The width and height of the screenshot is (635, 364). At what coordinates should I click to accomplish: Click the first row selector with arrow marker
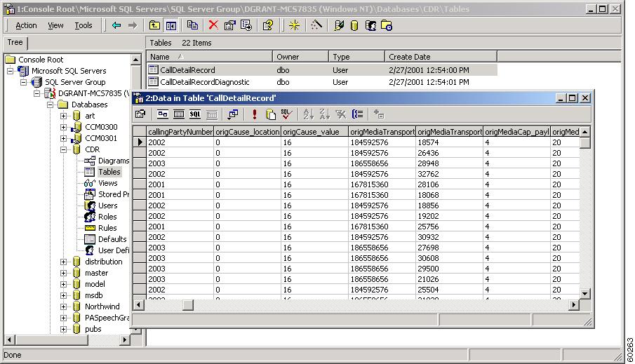pyautogui.click(x=140, y=142)
